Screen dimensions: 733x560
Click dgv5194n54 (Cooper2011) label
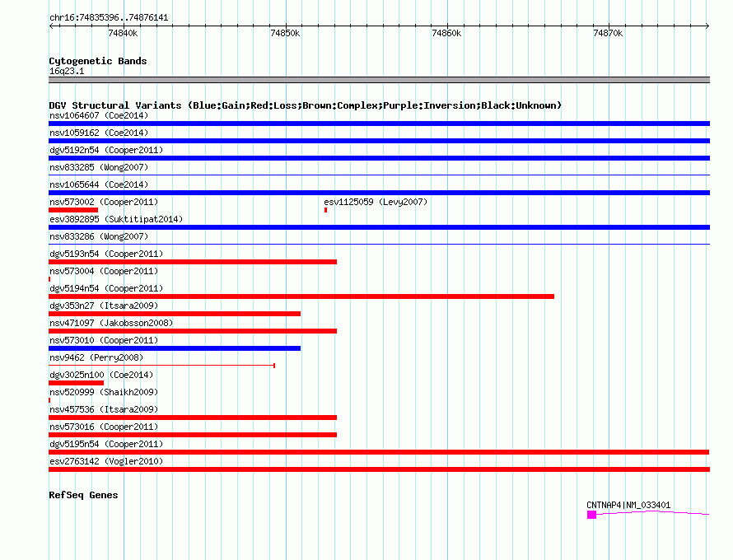[x=106, y=288]
